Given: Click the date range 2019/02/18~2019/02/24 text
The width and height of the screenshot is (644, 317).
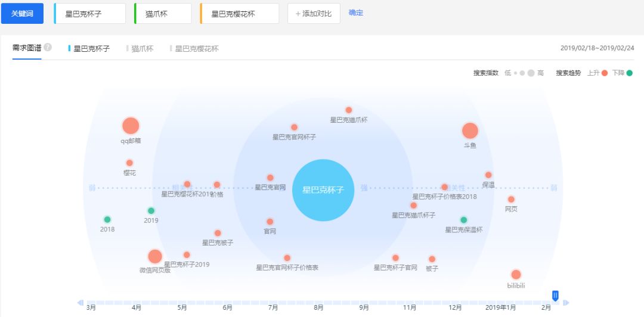Looking at the screenshot, I should (x=597, y=48).
